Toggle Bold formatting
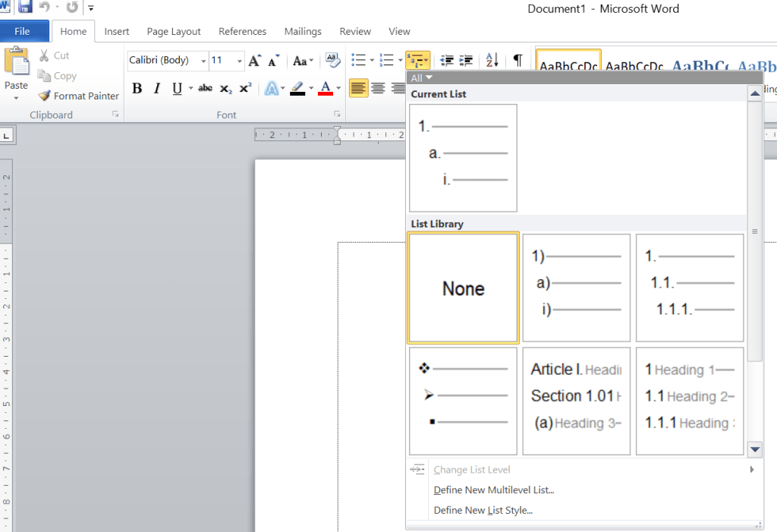 point(137,89)
